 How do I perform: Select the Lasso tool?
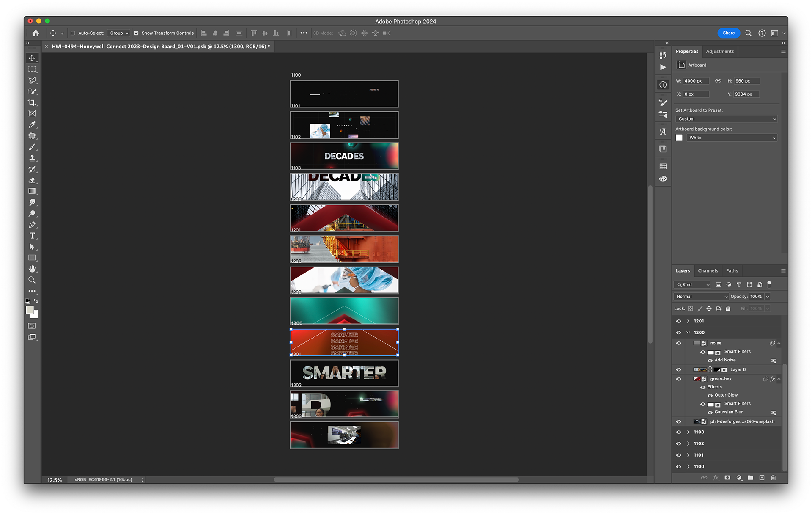[x=32, y=80]
